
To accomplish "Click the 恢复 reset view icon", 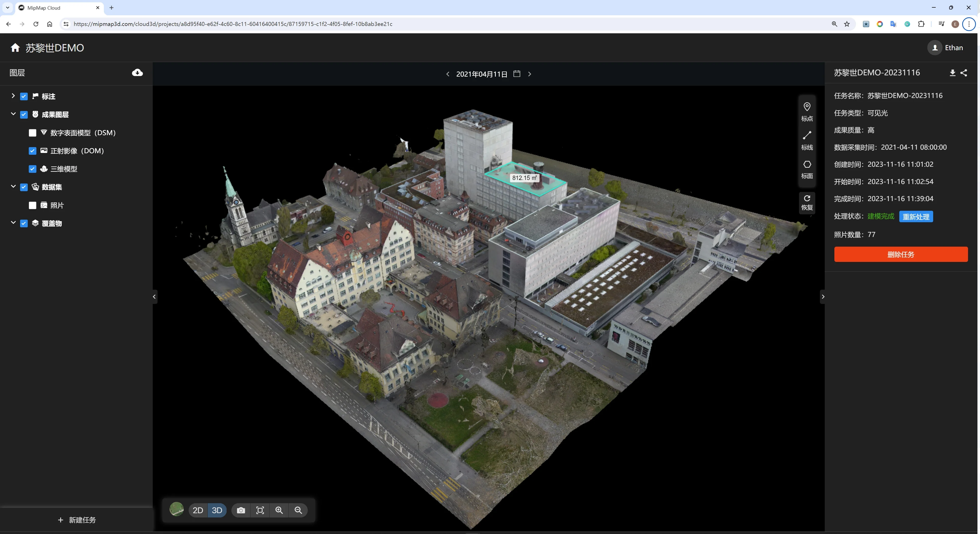I will [806, 202].
